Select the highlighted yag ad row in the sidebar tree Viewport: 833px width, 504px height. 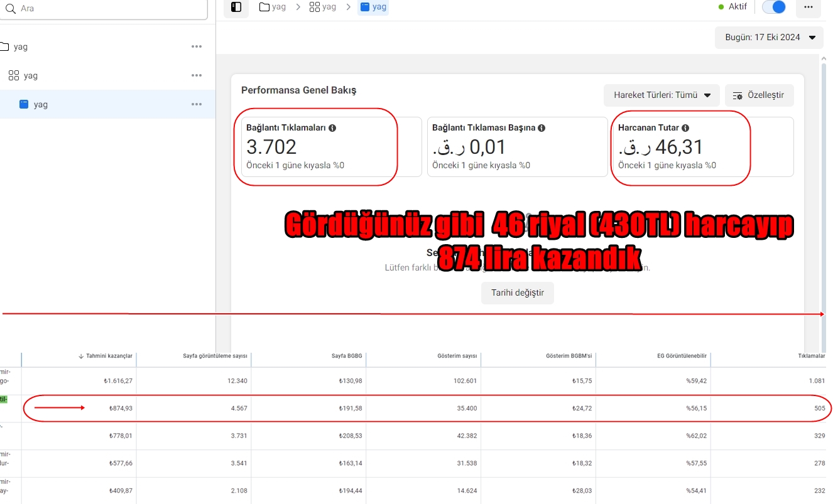point(107,104)
